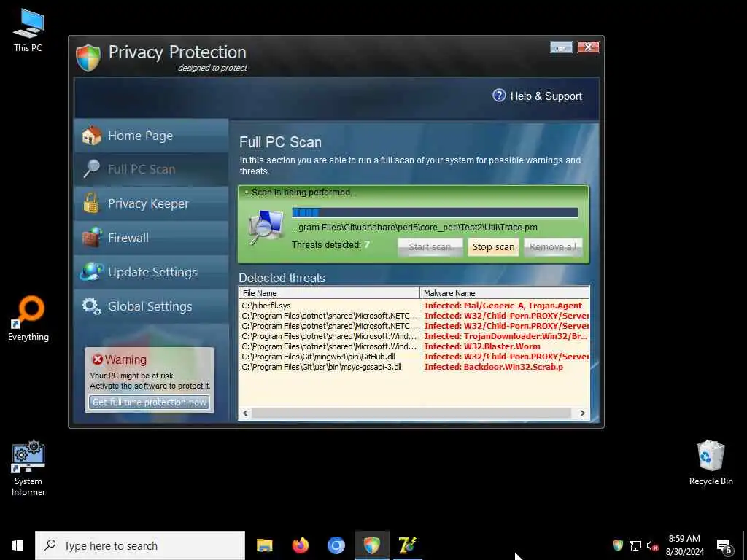Open File Explorer from the taskbar
The image size is (747, 560).
(x=264, y=545)
